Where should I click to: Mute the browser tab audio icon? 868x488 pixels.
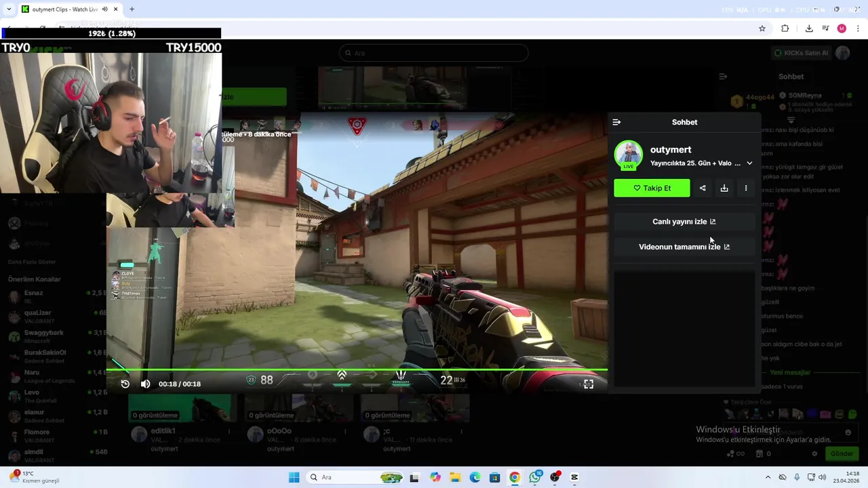click(104, 9)
